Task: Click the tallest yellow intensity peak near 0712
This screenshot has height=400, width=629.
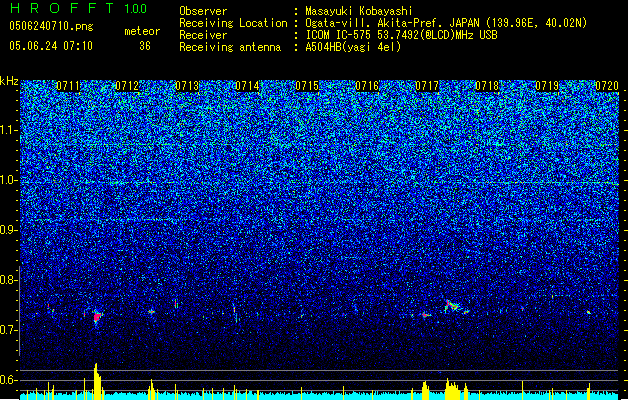Action: click(97, 381)
